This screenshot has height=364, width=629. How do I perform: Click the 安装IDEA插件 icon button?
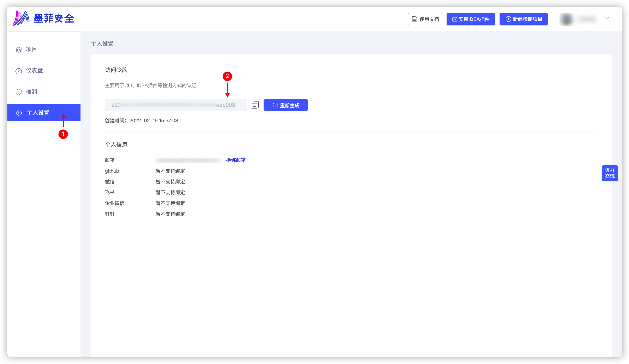pos(470,19)
